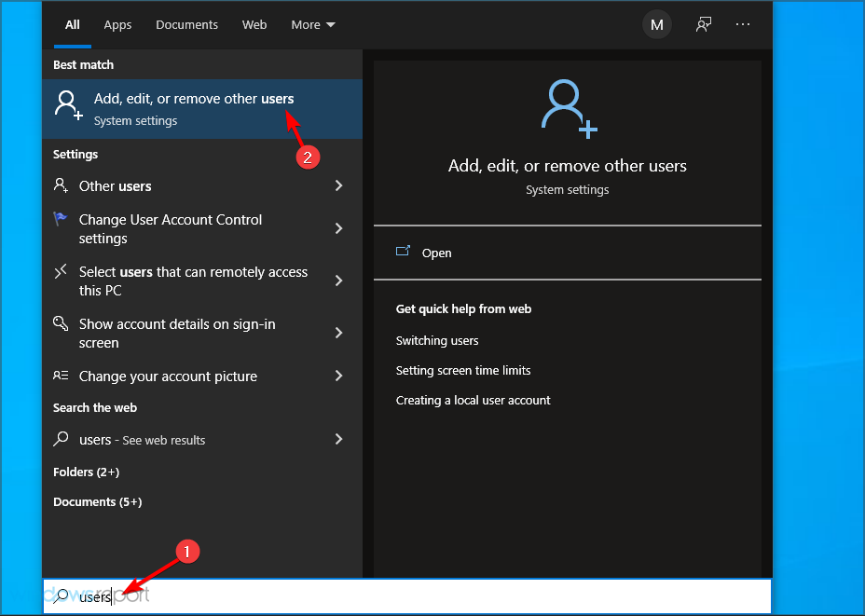The height and width of the screenshot is (616, 865).
Task: Expand Change User Account Control settings arrow
Action: (x=338, y=228)
